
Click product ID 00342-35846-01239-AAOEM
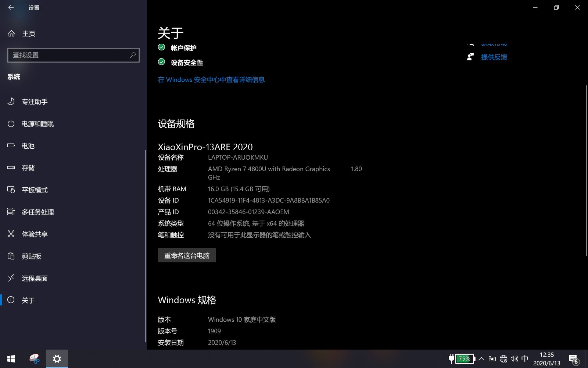point(248,212)
